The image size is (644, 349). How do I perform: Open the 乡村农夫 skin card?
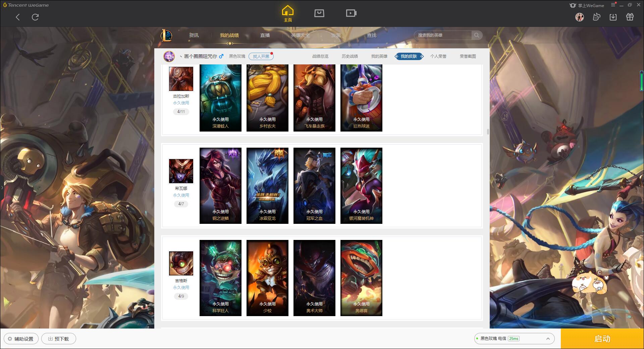click(267, 98)
